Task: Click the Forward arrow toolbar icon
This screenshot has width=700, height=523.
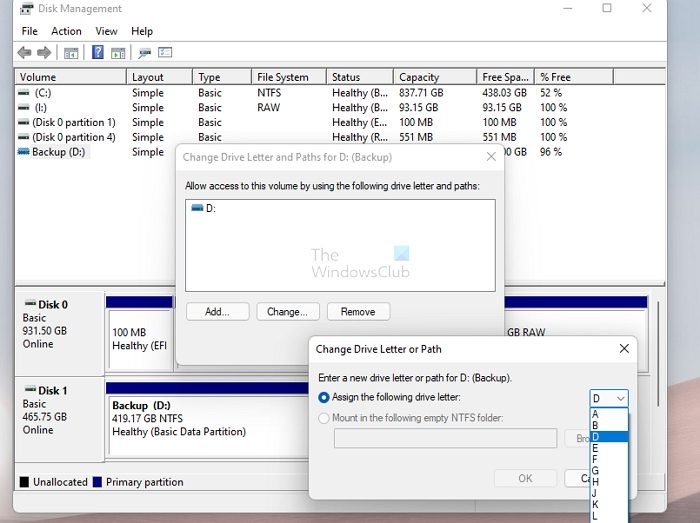Action: [44, 53]
